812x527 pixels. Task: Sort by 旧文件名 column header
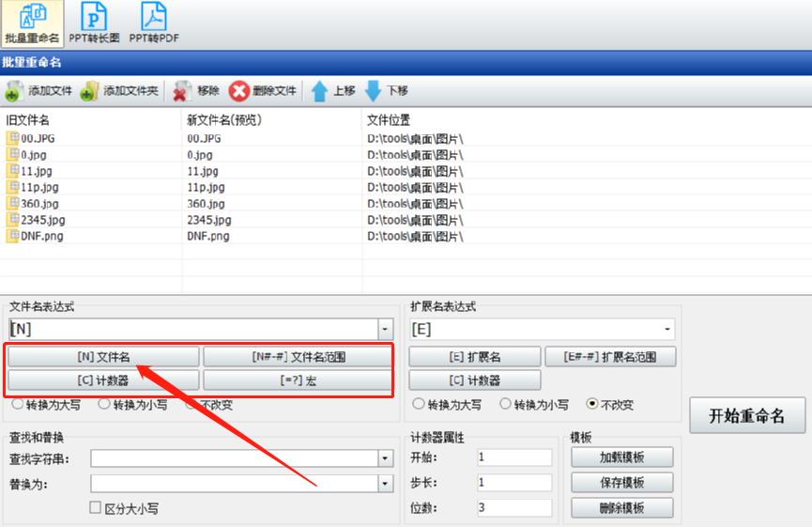pos(27,120)
